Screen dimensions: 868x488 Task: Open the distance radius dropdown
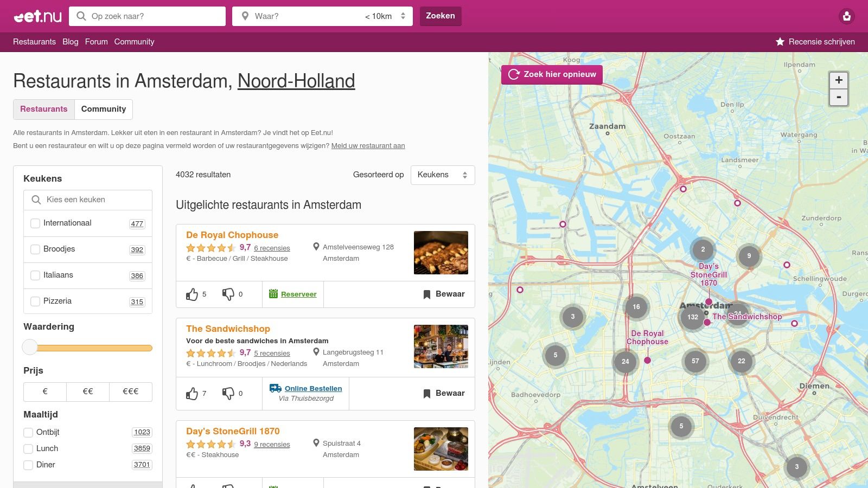(385, 16)
